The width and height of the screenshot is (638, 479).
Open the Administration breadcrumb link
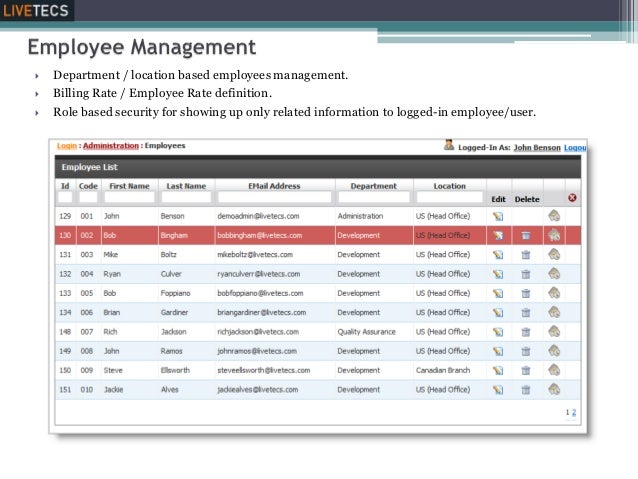click(111, 146)
